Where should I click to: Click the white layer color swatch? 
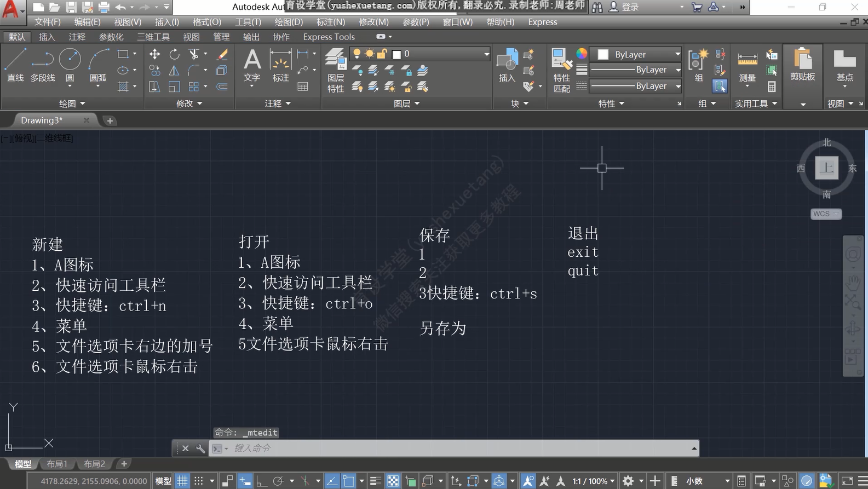397,54
